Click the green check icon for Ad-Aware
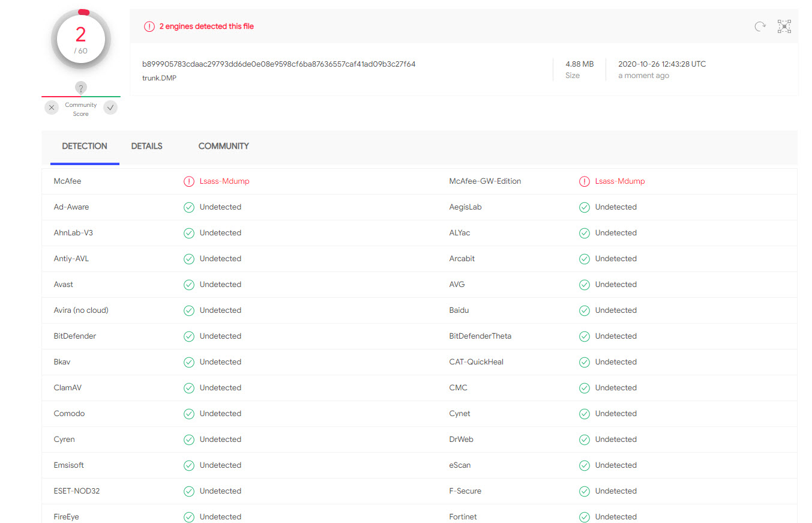The width and height of the screenshot is (812, 523). (189, 207)
